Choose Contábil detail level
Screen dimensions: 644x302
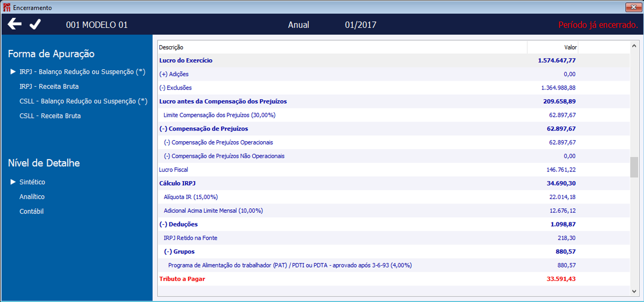click(32, 211)
